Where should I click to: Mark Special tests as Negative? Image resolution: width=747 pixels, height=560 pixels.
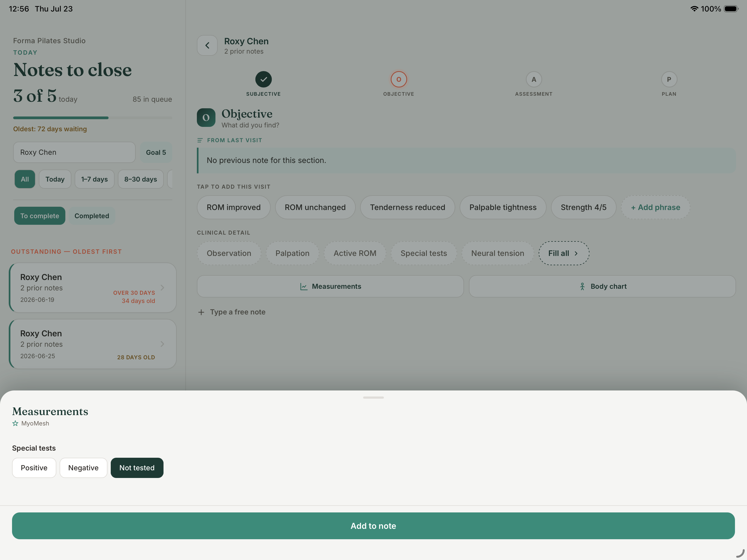[83, 468]
